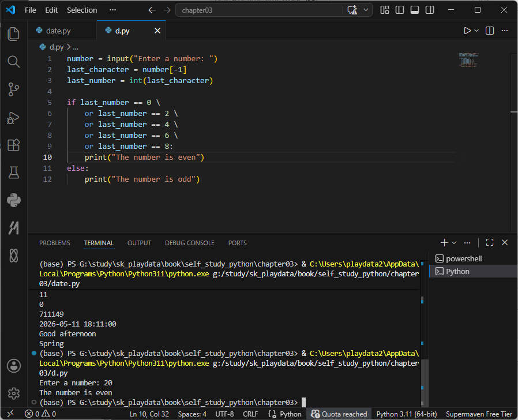Open the Explorer view in activity bar

13,34
